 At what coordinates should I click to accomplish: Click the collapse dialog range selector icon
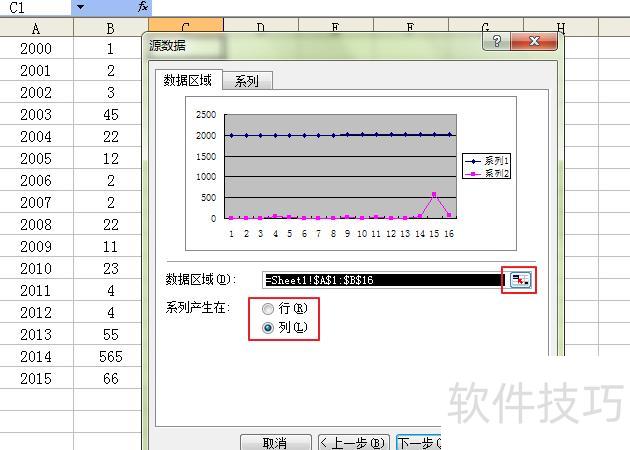(520, 280)
